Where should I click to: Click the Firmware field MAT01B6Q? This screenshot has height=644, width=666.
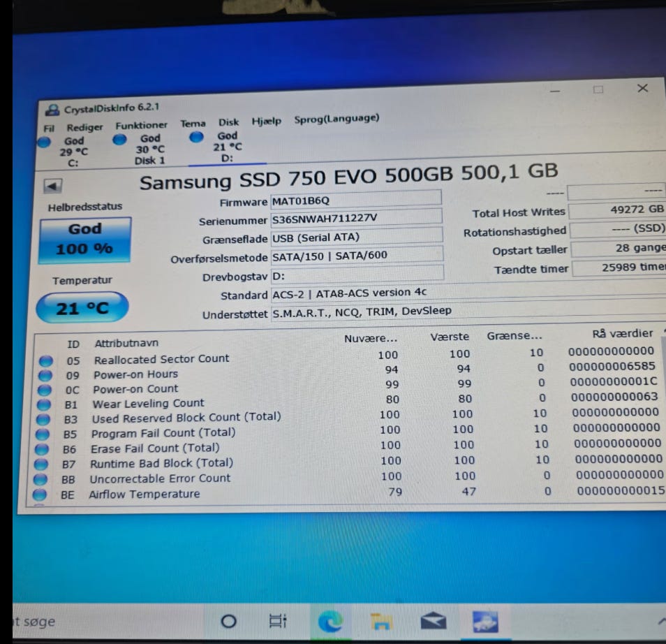tap(356, 199)
